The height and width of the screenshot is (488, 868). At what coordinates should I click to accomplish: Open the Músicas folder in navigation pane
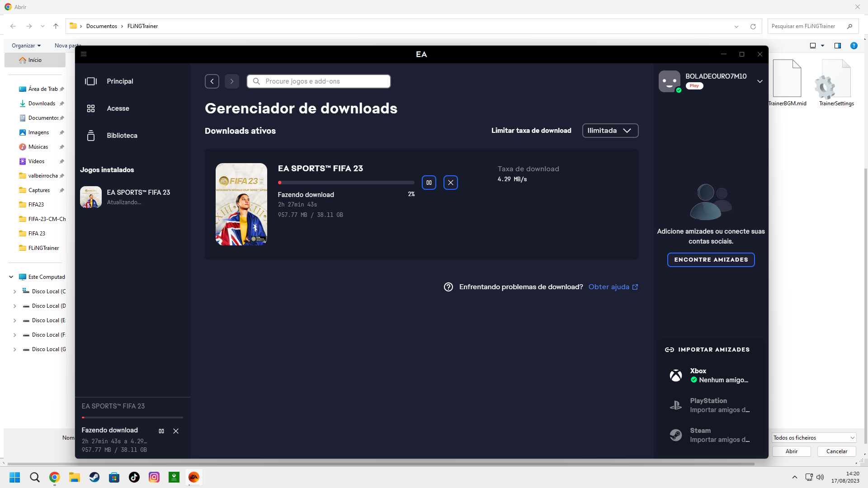38,147
